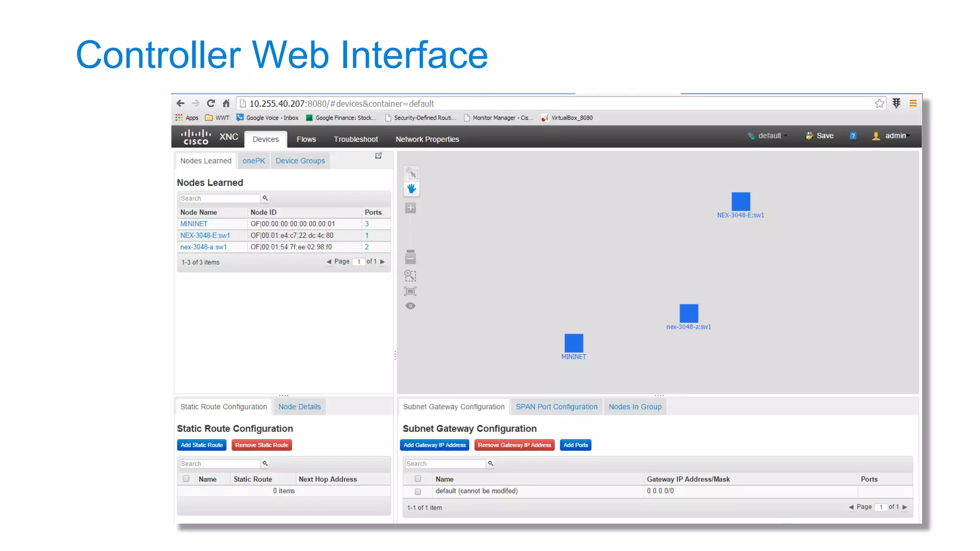Open the Devices tab
This screenshot has height=551, width=980.
coord(266,139)
